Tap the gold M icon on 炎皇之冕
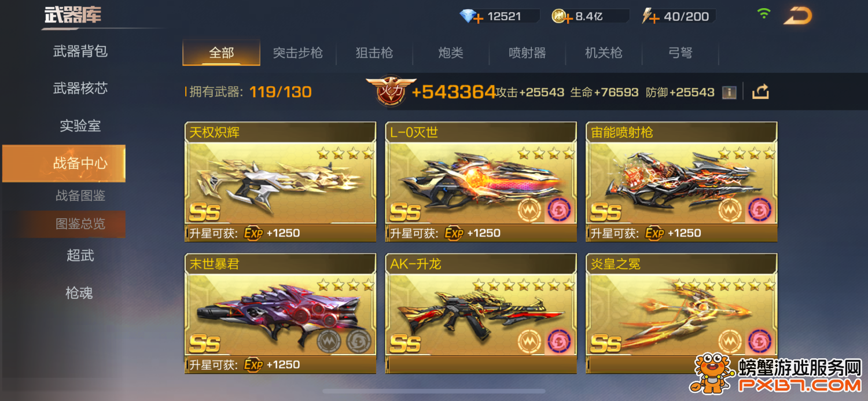 (x=730, y=341)
